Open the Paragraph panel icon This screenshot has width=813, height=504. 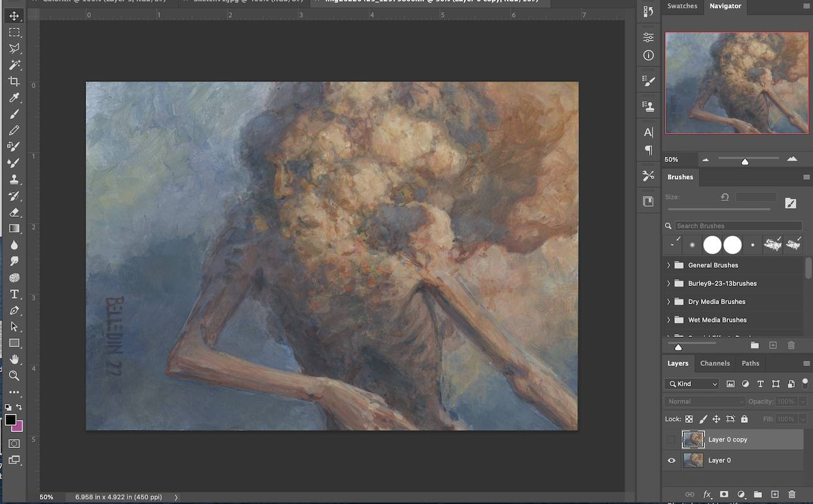[649, 150]
